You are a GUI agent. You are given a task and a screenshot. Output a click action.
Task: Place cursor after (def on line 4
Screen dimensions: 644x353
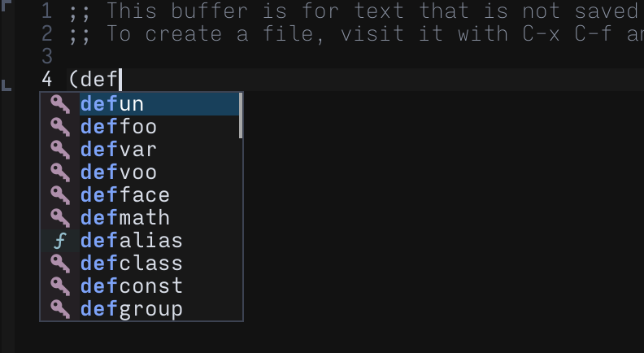120,80
